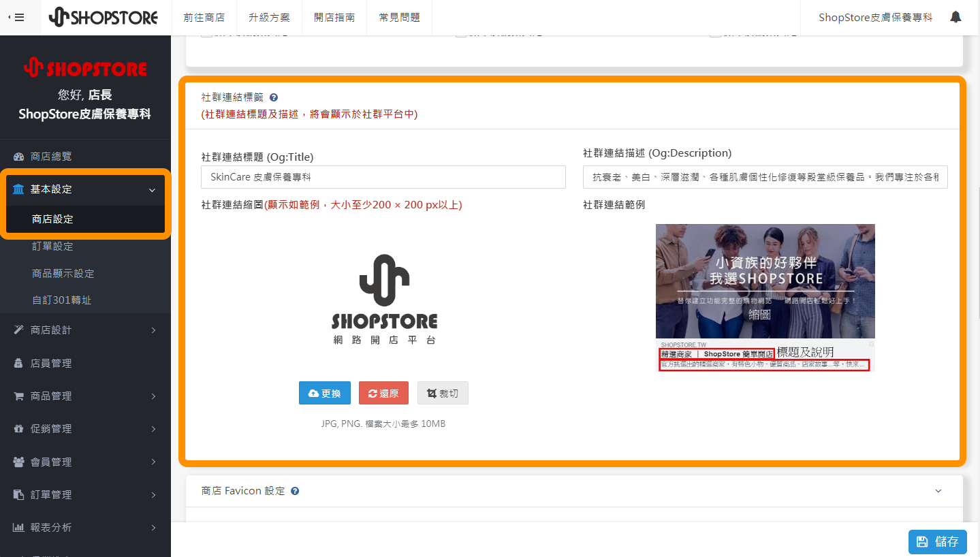
Task: Focus the 社群連結描述 Og:Description field
Action: coord(765,177)
